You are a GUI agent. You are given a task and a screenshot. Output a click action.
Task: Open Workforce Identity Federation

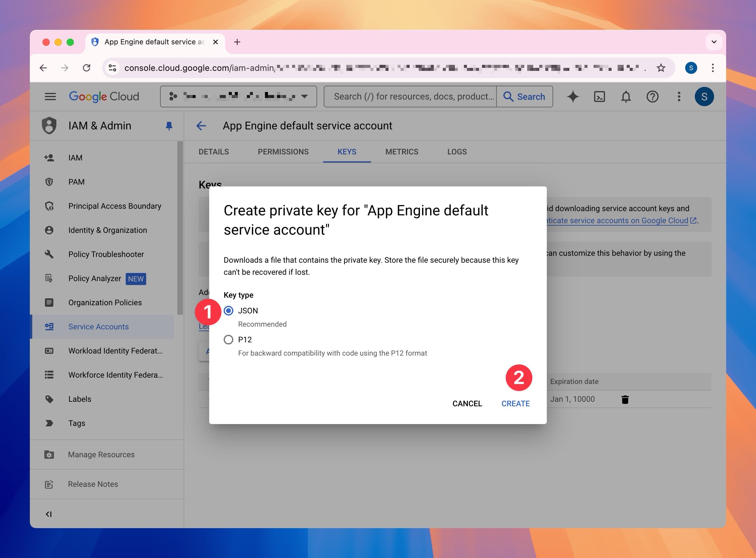point(102,375)
